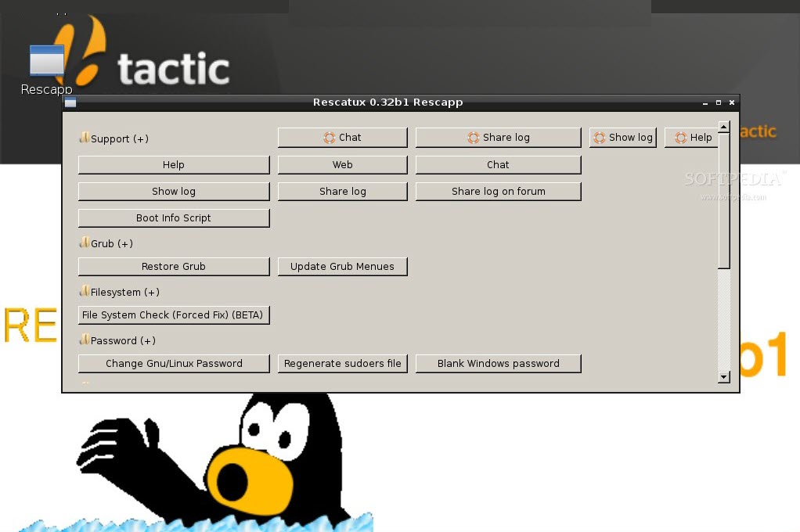Close the Rescapp window
Image resolution: width=800 pixels, height=532 pixels.
[x=732, y=102]
